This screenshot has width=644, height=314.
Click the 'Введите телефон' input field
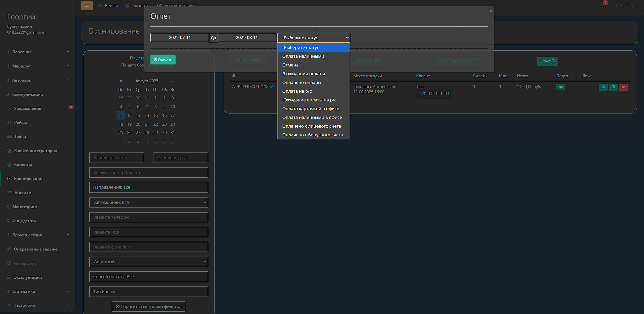tap(148, 217)
